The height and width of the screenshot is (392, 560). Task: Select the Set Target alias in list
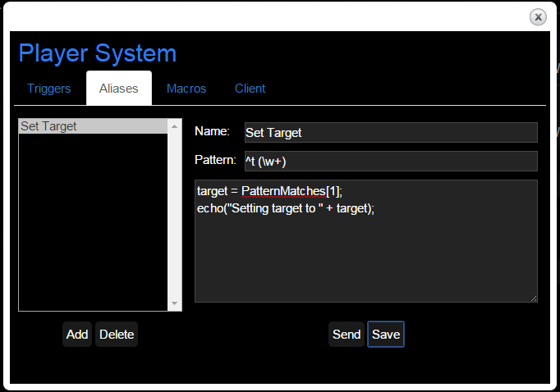93,126
